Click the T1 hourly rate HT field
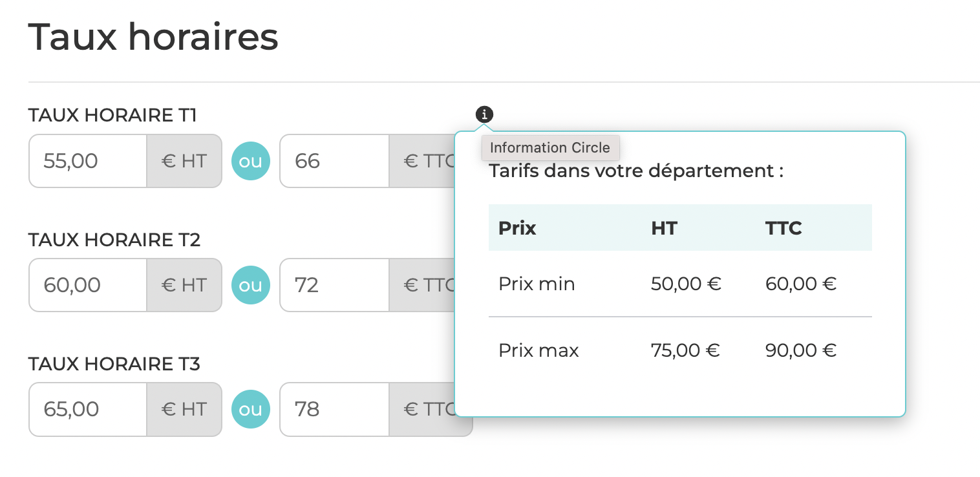 (88, 161)
